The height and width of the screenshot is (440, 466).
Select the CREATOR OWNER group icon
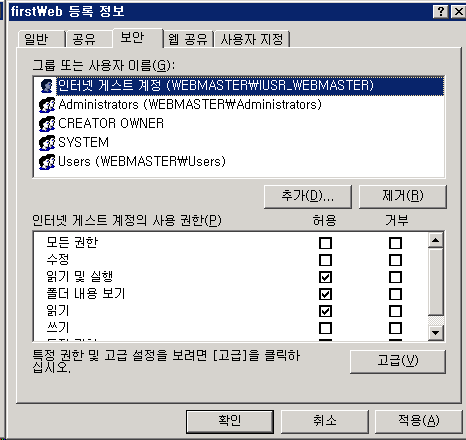pos(47,124)
